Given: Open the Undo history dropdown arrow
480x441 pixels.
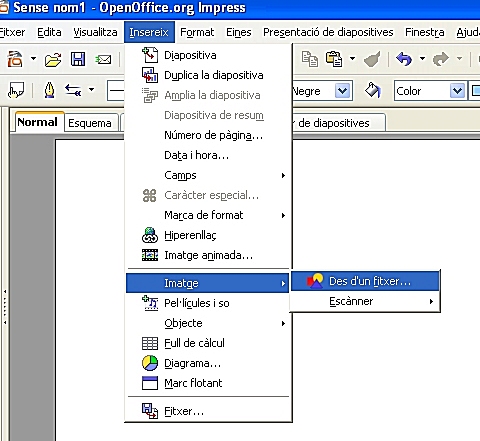Looking at the screenshot, I should click(x=422, y=59).
